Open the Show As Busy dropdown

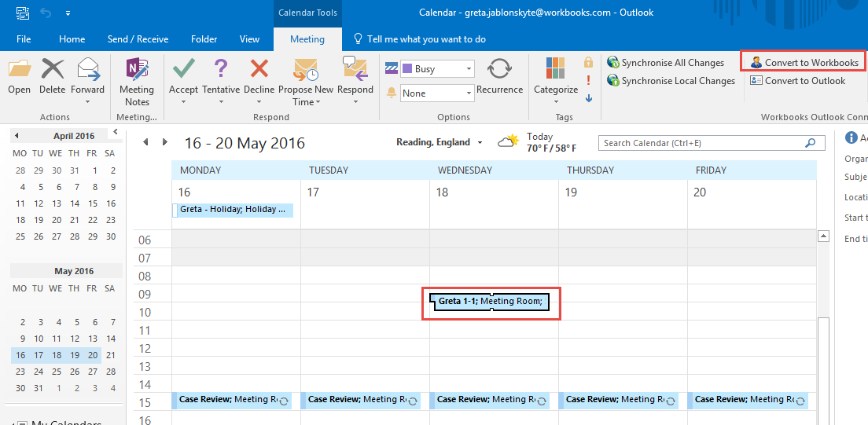click(469, 69)
